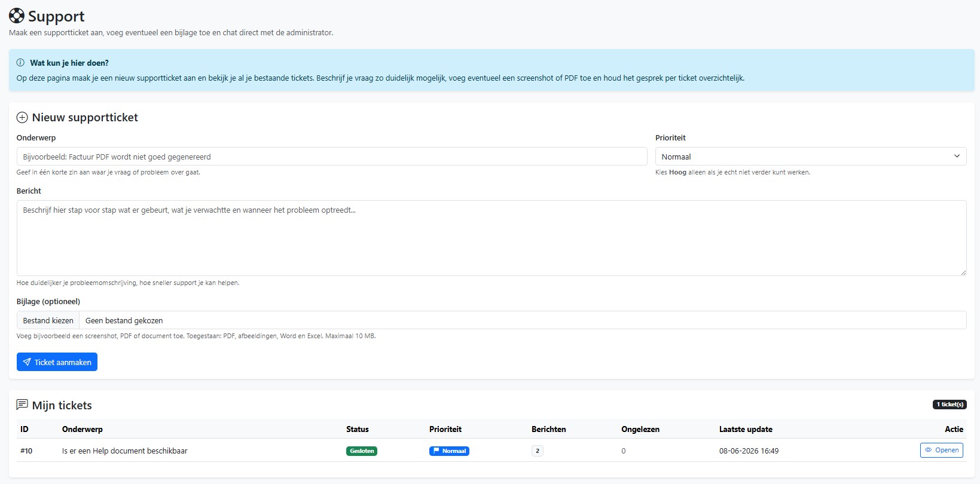Click the Actie column header
Image resolution: width=980 pixels, height=484 pixels.
tap(954, 429)
